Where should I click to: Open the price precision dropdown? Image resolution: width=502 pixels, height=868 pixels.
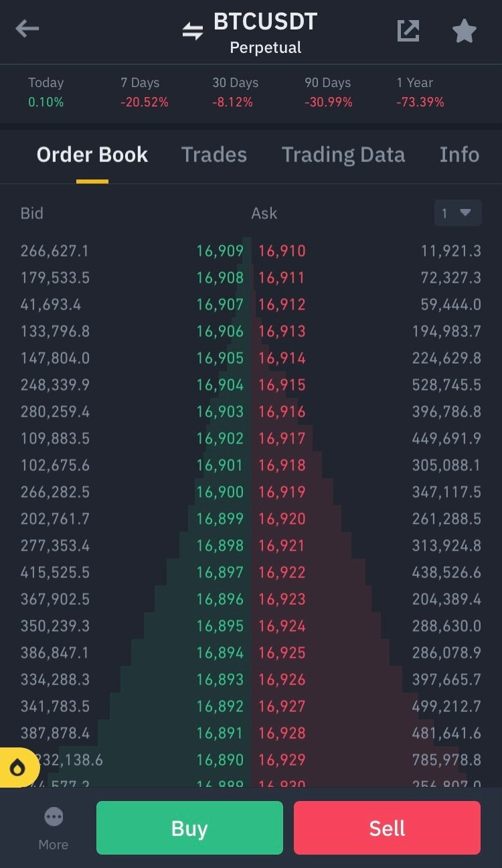[x=457, y=213]
